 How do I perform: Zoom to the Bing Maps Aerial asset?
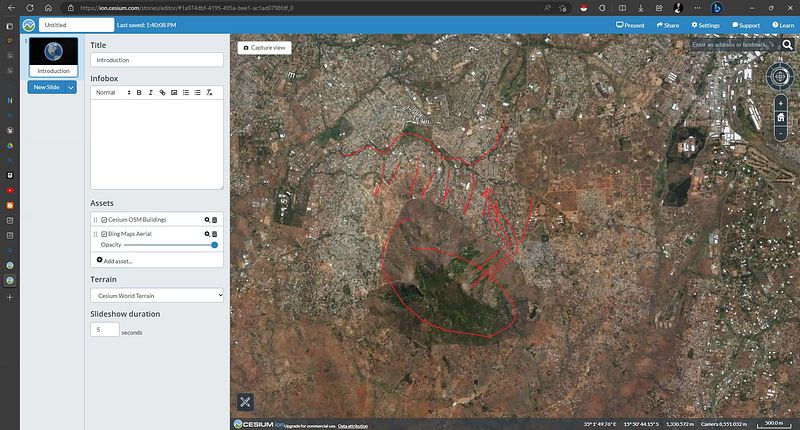click(x=207, y=233)
